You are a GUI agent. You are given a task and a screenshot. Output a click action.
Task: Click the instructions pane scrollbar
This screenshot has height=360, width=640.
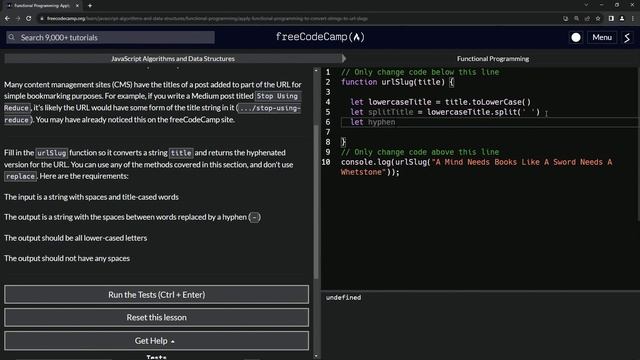tap(316, 202)
